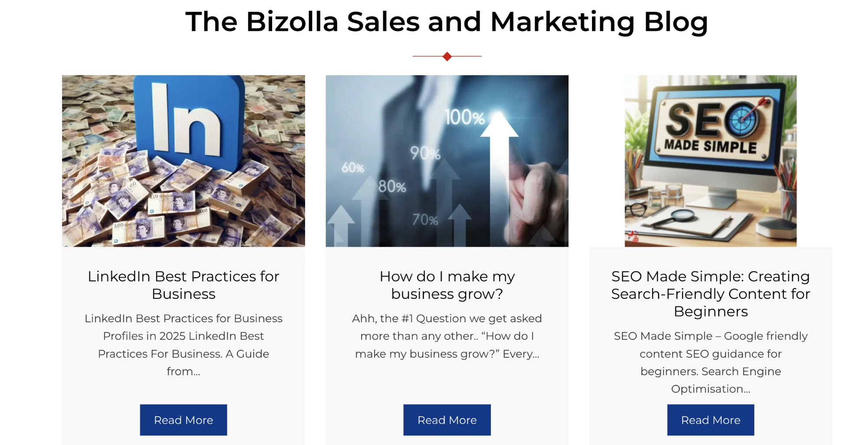Click Read More under the business growth article
Image resolution: width=868 pixels, height=445 pixels.
(x=447, y=420)
